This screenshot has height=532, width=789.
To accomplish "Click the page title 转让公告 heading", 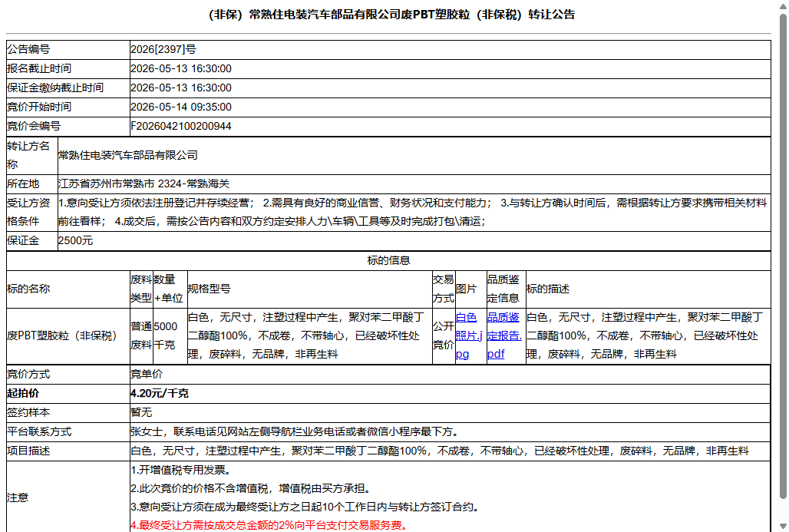I will point(391,15).
